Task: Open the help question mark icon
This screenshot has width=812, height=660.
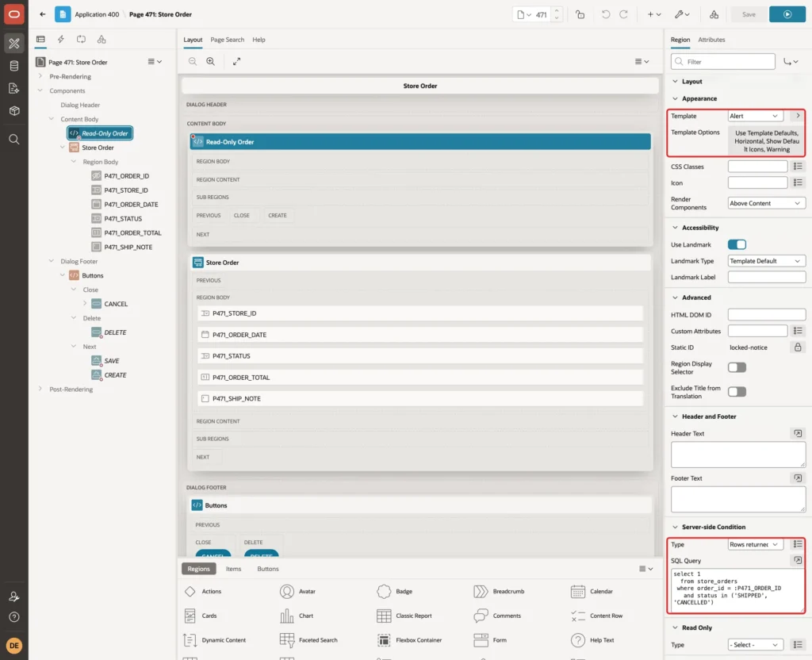Action: point(14,617)
